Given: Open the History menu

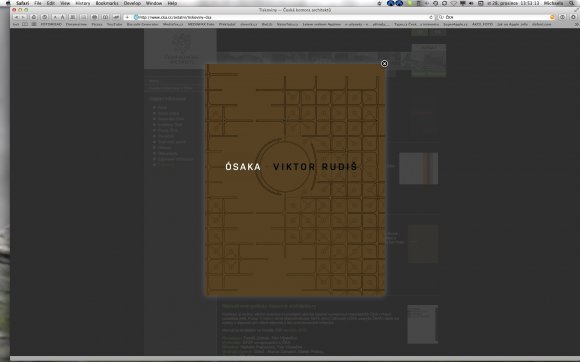Looking at the screenshot, I should tap(82, 3).
